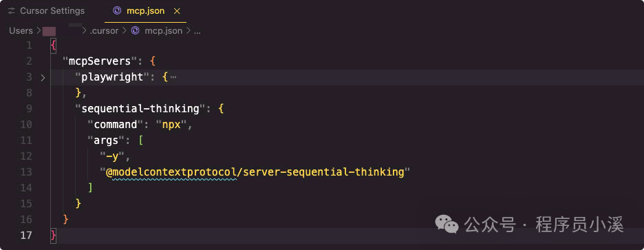Viewport: 644px width, 250px height.
Task: Place cursor on the "npx" value
Action: pyautogui.click(x=171, y=125)
